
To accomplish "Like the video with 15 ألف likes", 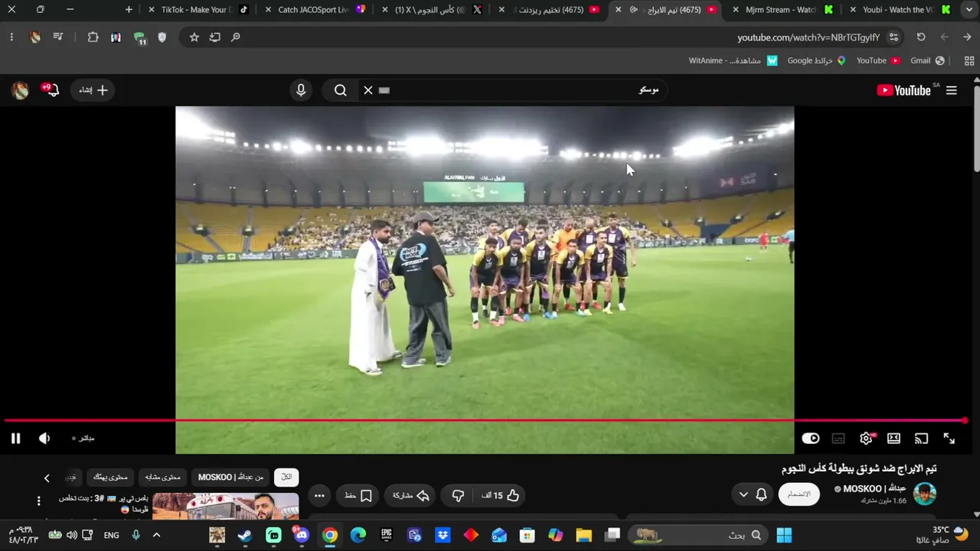I will pyautogui.click(x=500, y=495).
